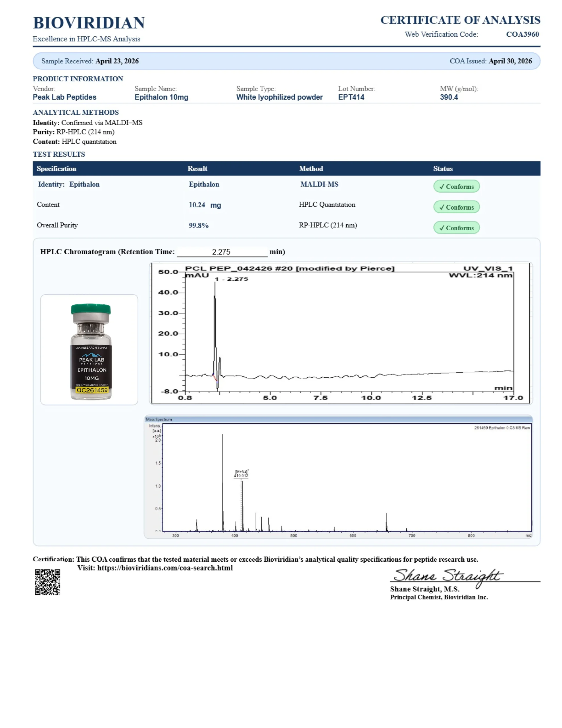Click sample type White lyophilized powder
Screen dimensions: 562x728
280,97
